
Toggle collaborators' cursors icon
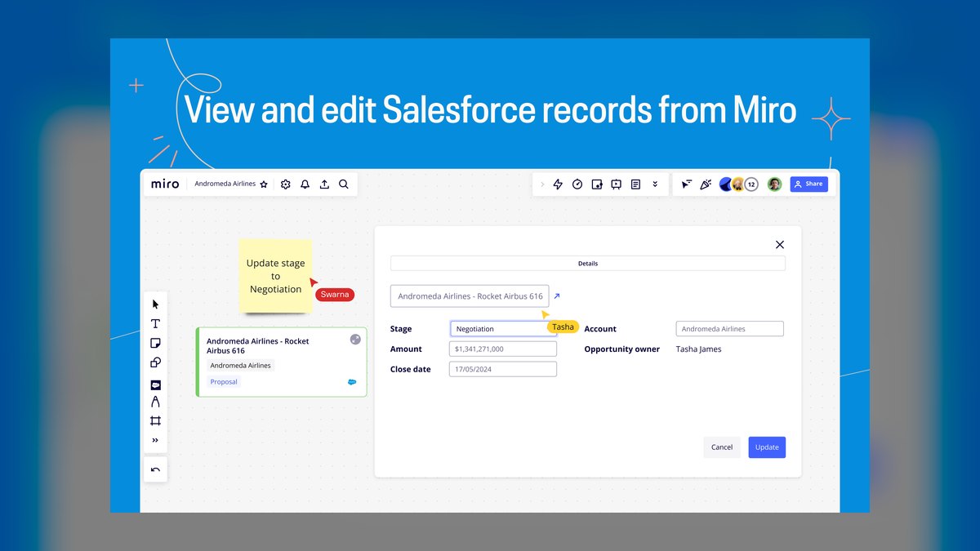click(687, 184)
